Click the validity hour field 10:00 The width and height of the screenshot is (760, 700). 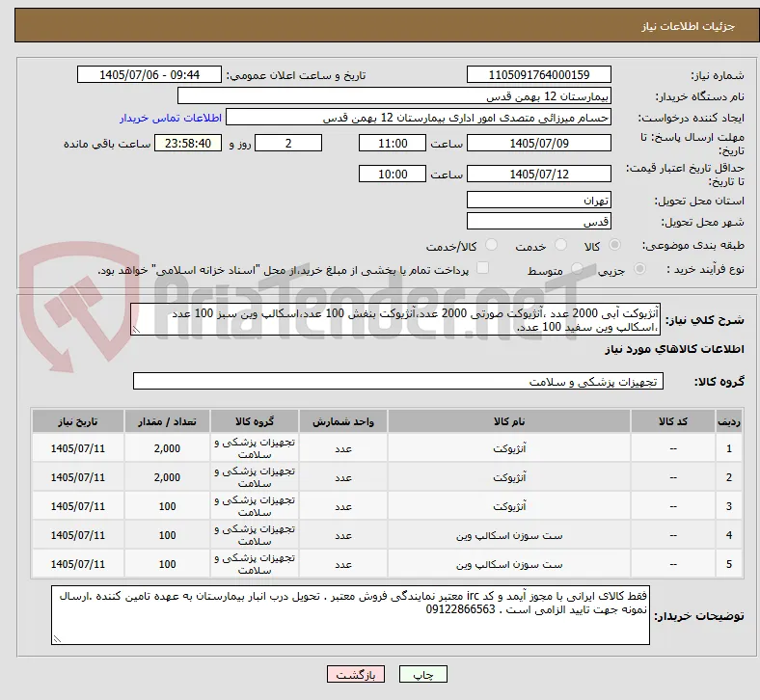point(393,174)
